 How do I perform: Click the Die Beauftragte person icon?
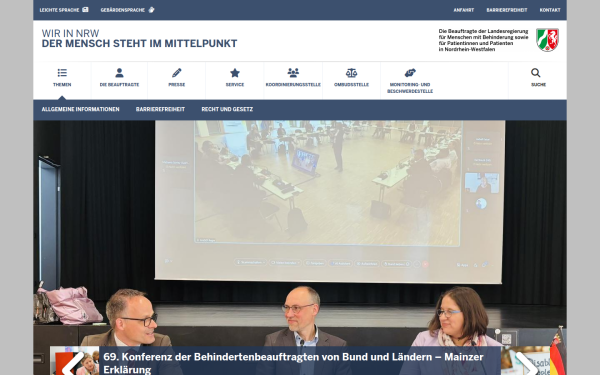[x=119, y=72]
